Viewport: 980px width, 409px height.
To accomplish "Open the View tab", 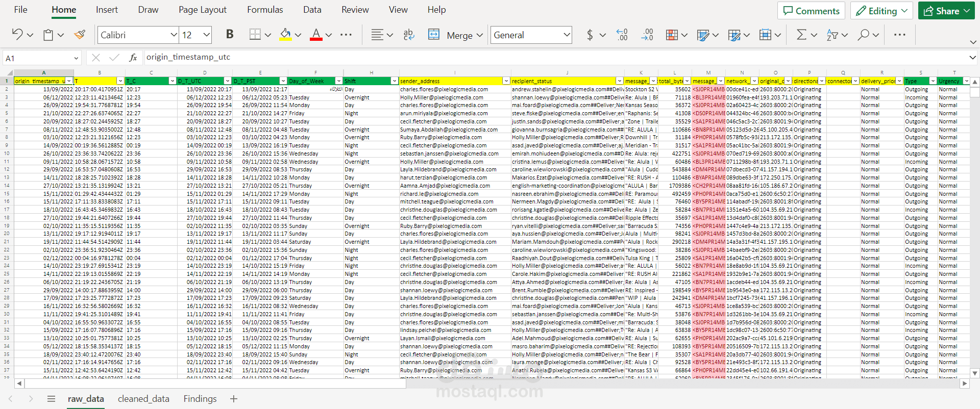I will point(398,10).
